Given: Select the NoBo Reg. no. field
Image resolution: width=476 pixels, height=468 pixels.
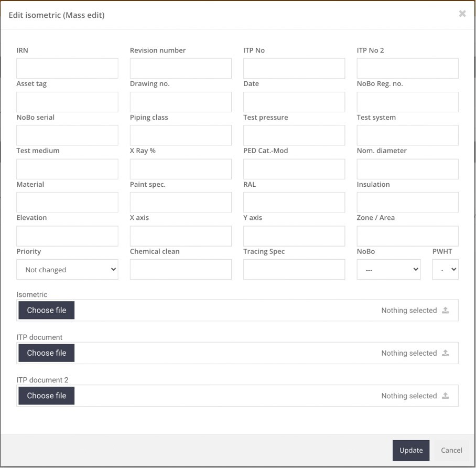Looking at the screenshot, I should [x=407, y=102].
